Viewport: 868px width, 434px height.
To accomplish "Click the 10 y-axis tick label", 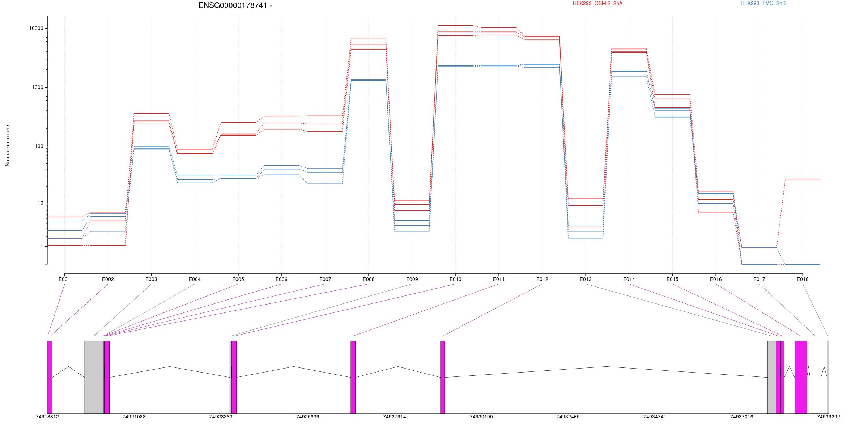I will coord(40,203).
